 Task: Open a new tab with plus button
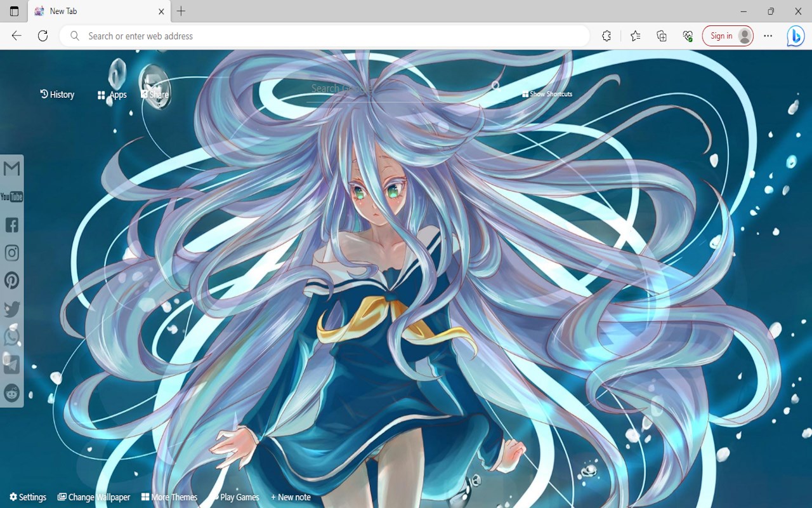click(181, 11)
